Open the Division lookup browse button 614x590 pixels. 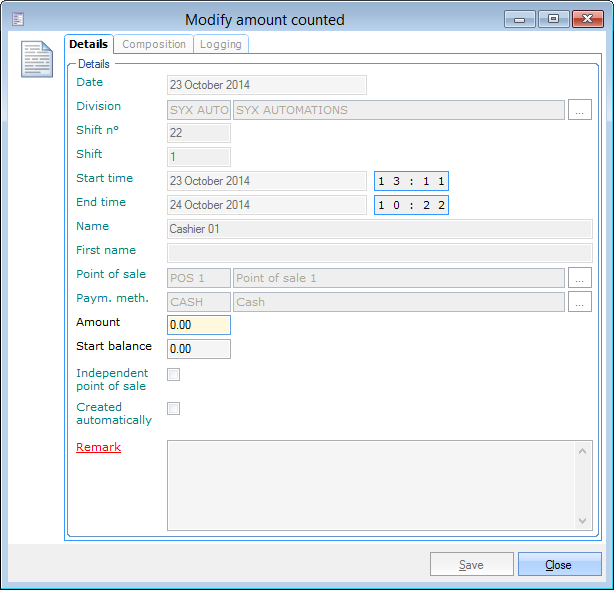(x=580, y=110)
